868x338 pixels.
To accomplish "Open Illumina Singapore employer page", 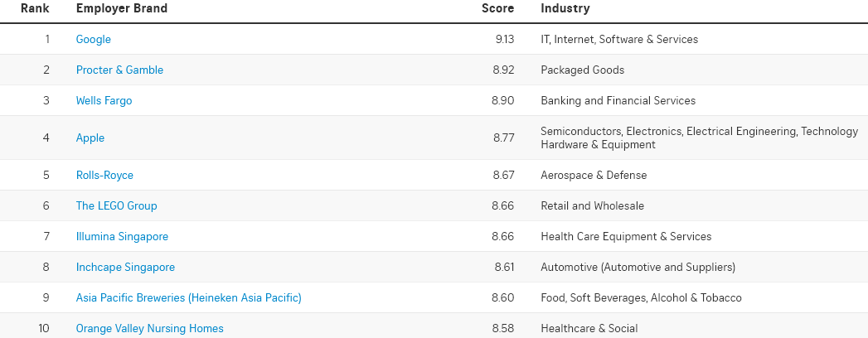I will coord(122,236).
